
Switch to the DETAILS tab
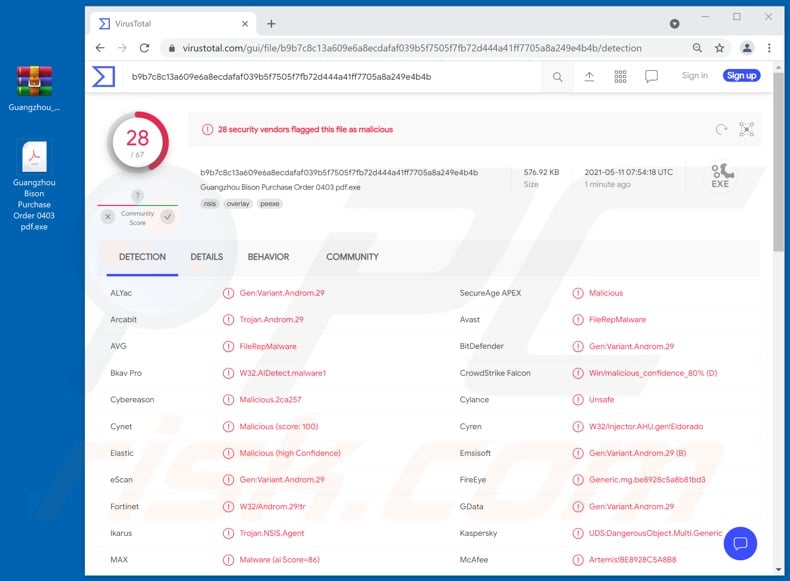(x=207, y=257)
